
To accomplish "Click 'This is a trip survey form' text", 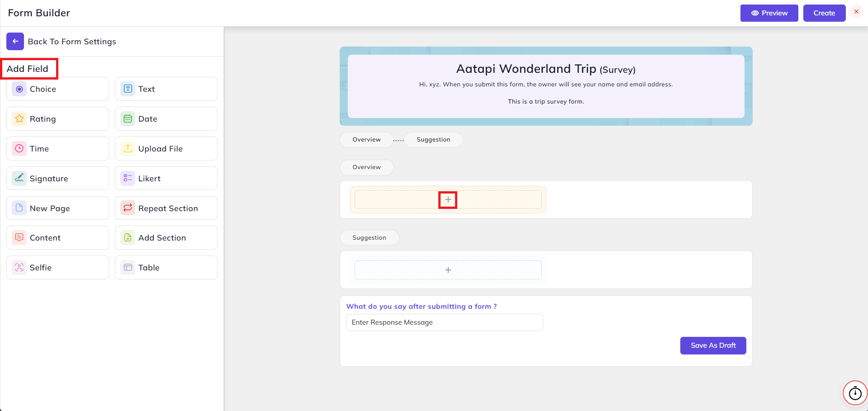I will click(546, 102).
